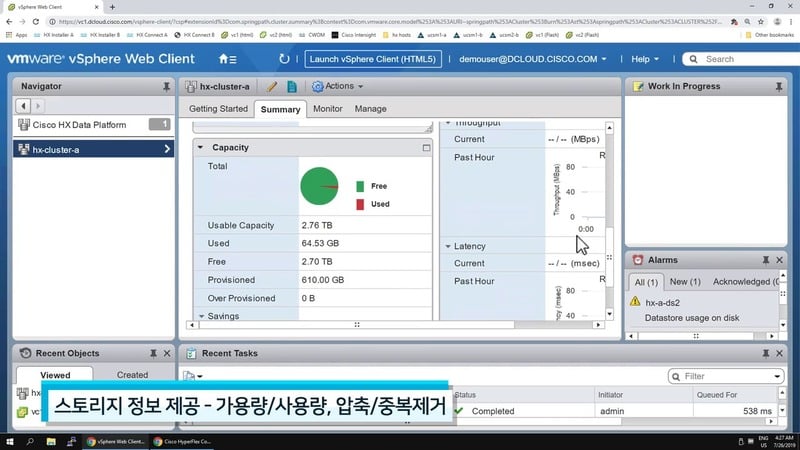Sort by the Initiator column header
Image resolution: width=800 pixels, height=450 pixels.
pos(610,395)
